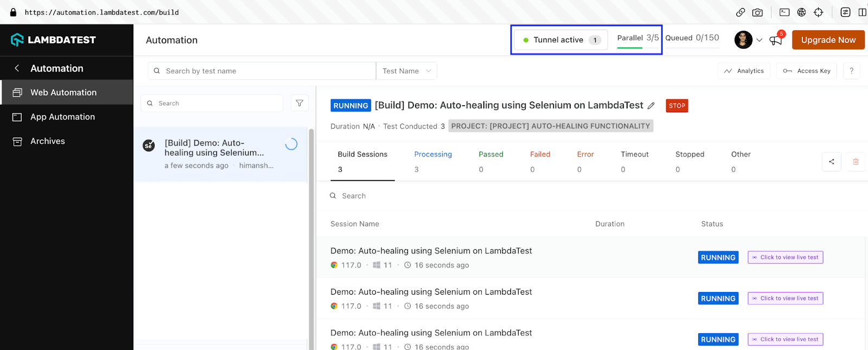The image size is (868, 350).
Task: Click browser crosshair target icon
Action: click(x=819, y=12)
